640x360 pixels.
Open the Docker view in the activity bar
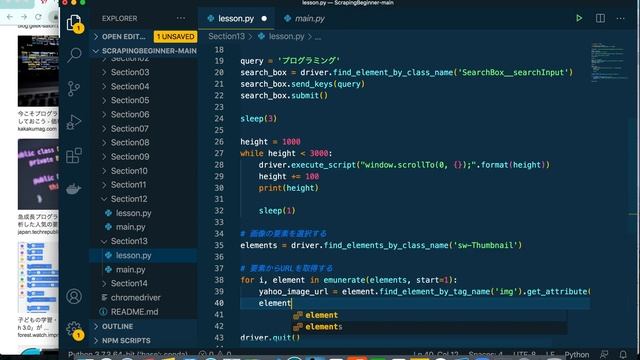(x=74, y=189)
